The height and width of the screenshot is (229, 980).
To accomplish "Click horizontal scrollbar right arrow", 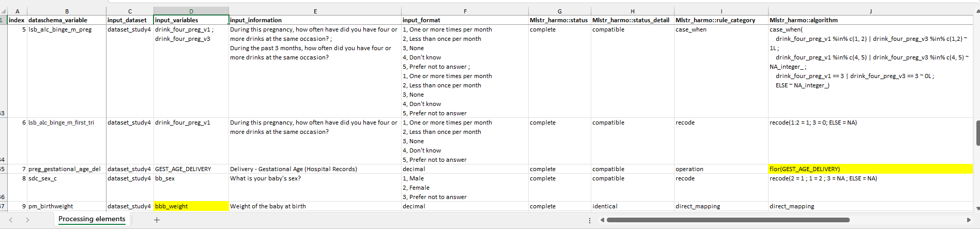I will click(969, 220).
